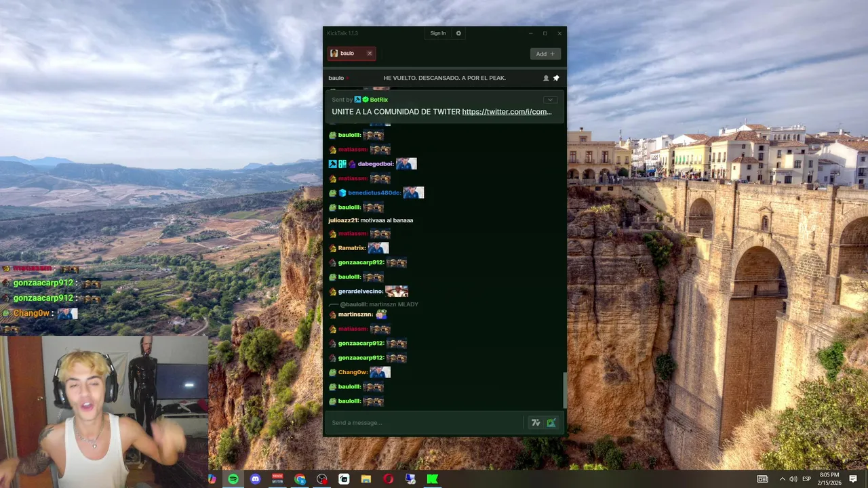The height and width of the screenshot is (488, 868).
Task: Open the touch keyboard tray icon
Action: click(762, 479)
